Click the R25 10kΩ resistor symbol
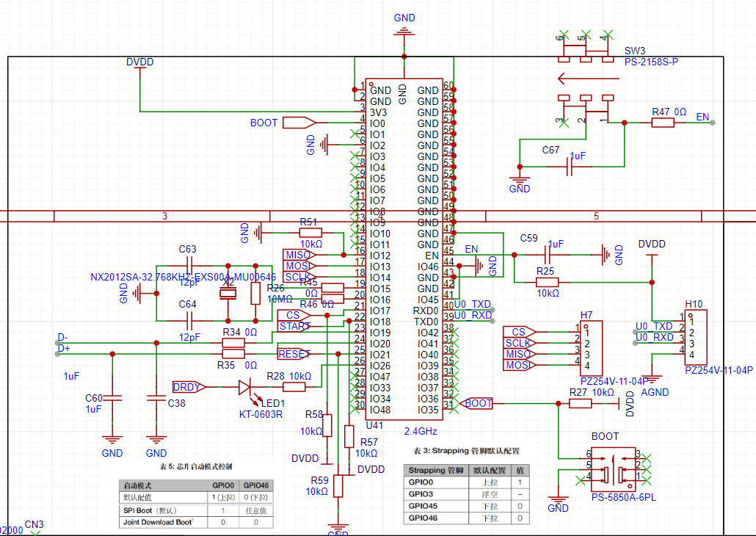 pyautogui.click(x=547, y=282)
